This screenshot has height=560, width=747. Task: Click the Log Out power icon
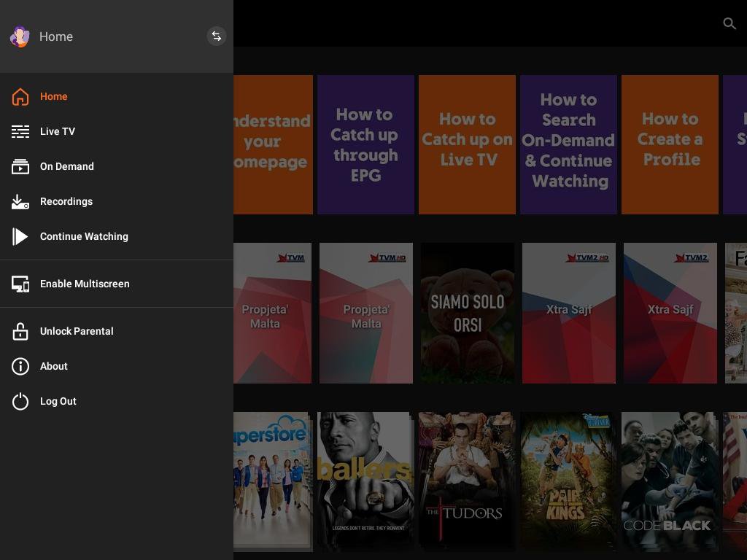[x=20, y=402]
